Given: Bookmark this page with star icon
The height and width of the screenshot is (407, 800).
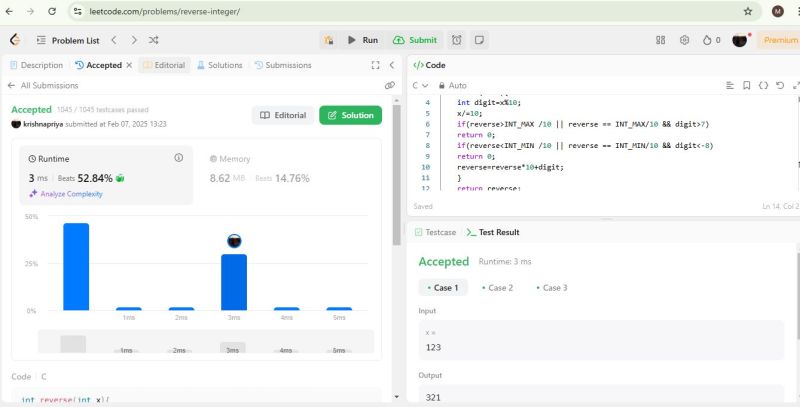Looking at the screenshot, I should tap(748, 11).
